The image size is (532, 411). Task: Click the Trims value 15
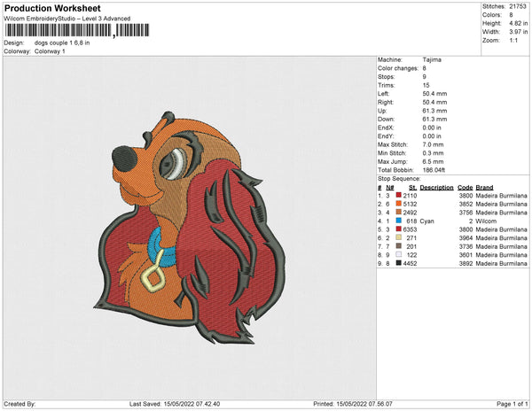click(x=426, y=85)
